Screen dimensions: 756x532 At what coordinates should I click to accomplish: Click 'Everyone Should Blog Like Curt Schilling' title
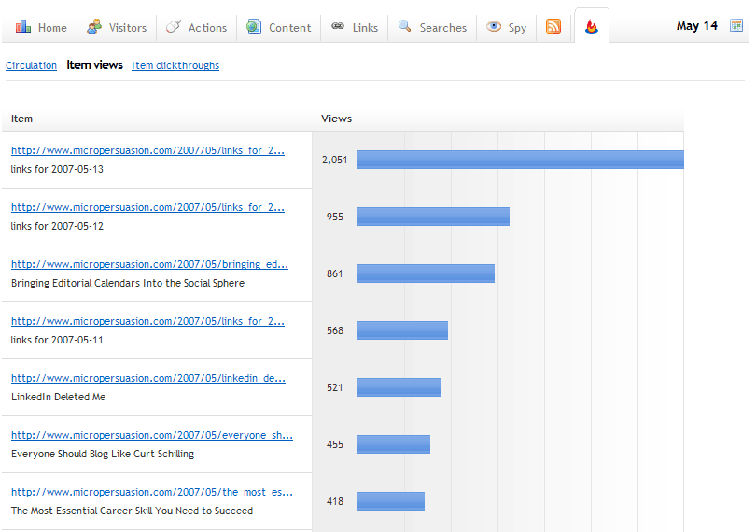(x=103, y=454)
